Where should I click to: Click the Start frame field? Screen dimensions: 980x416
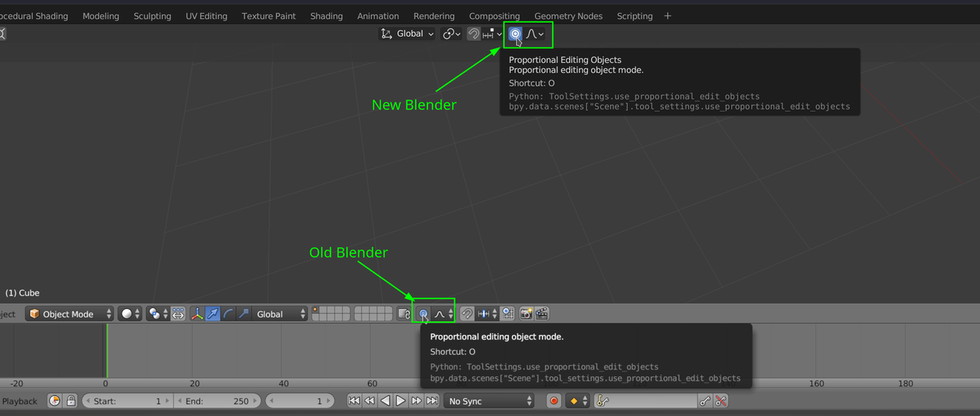point(127,401)
